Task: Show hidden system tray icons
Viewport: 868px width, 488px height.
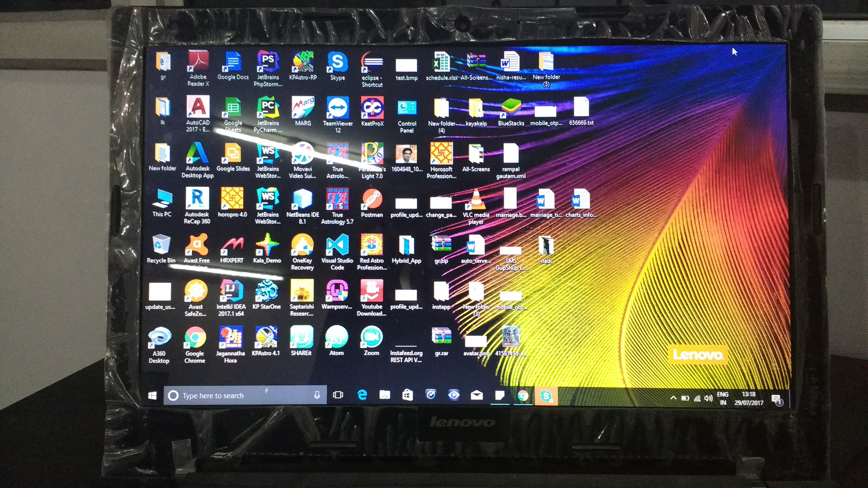Action: (673, 398)
